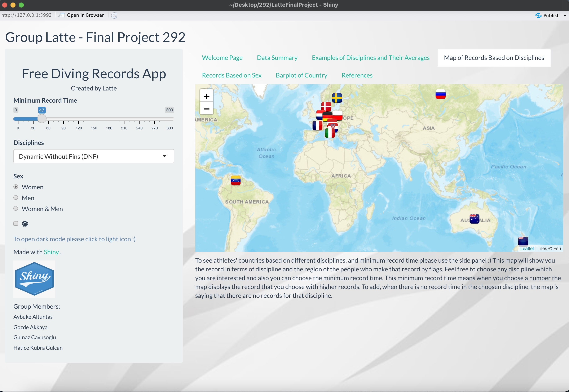Image resolution: width=569 pixels, height=392 pixels.
Task: Switch to the Welcome Page tab
Action: point(222,58)
